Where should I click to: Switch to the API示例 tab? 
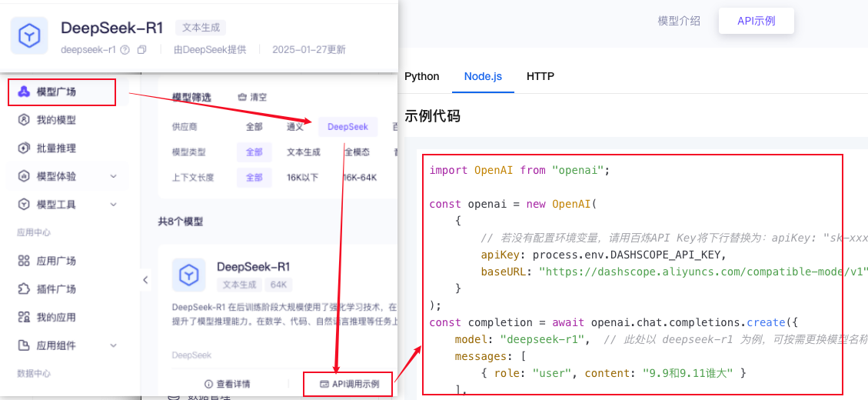757,21
